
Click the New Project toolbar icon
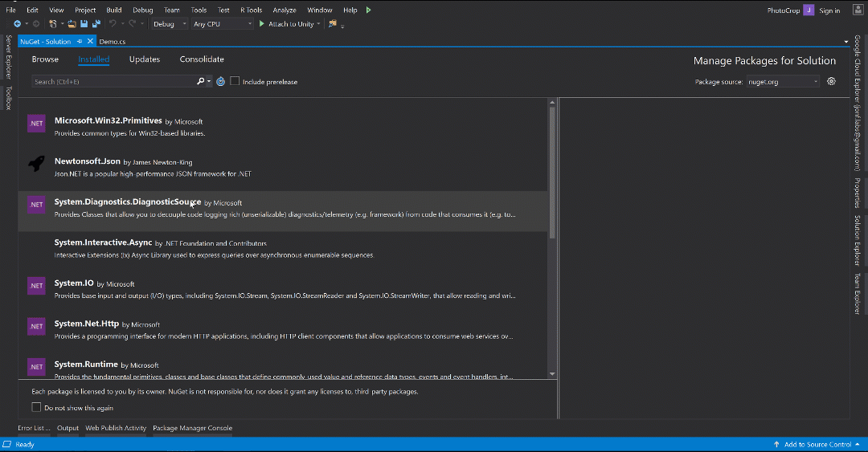pyautogui.click(x=52, y=24)
